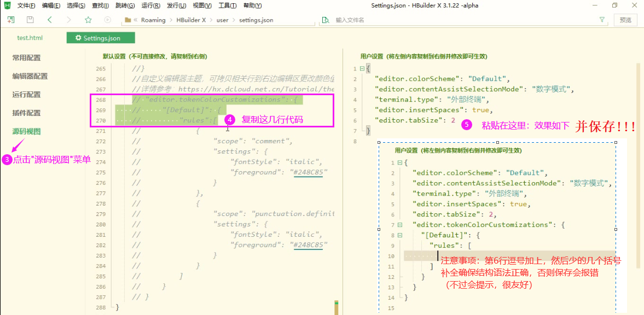Open the 跳转(G) menu
The height and width of the screenshot is (315, 644).
pyautogui.click(x=125, y=6)
